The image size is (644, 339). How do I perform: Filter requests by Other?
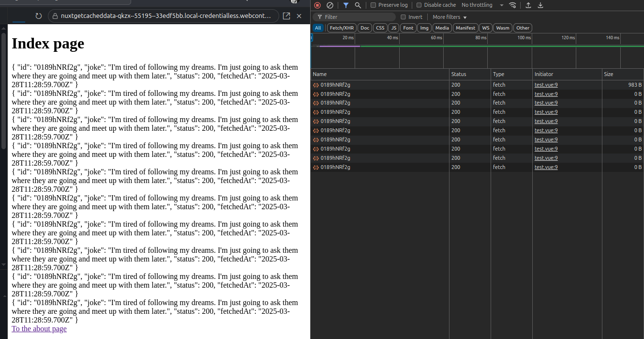tap(523, 28)
